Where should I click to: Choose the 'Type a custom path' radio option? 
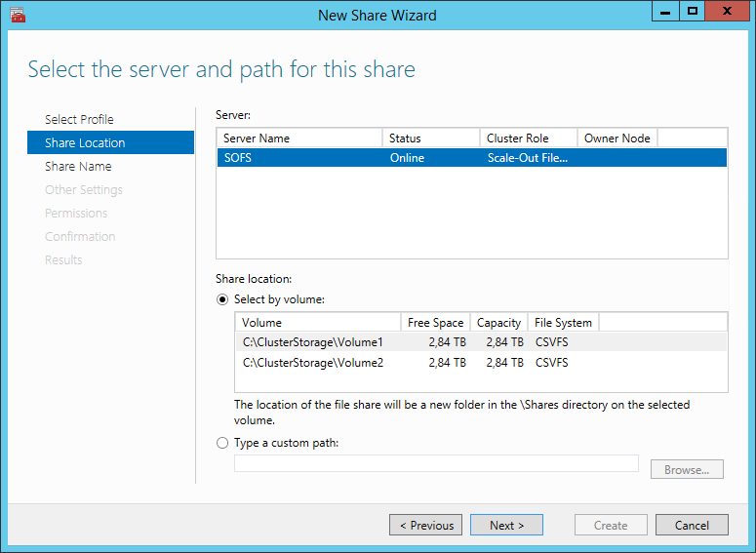click(x=222, y=443)
